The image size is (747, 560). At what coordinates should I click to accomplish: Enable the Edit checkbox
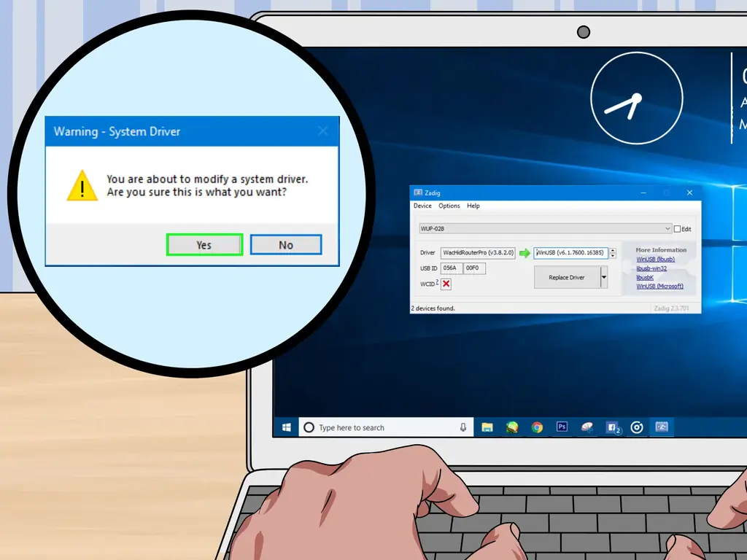[x=677, y=229]
